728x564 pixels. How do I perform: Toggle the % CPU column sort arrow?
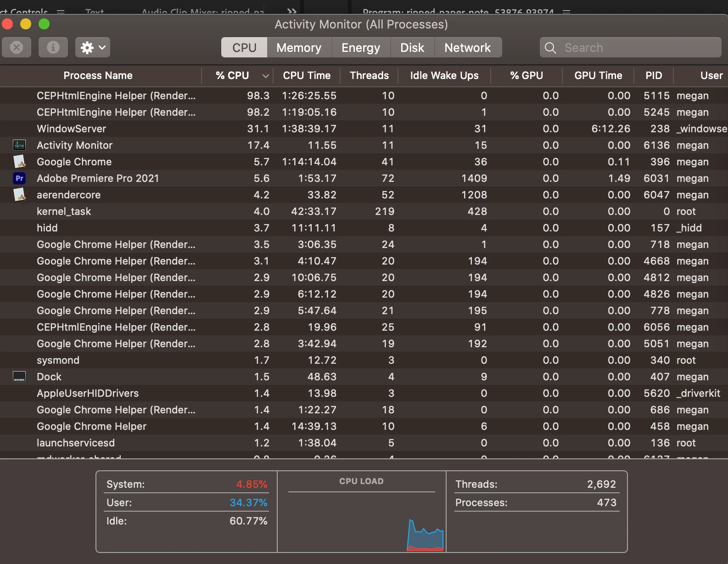pyautogui.click(x=265, y=76)
